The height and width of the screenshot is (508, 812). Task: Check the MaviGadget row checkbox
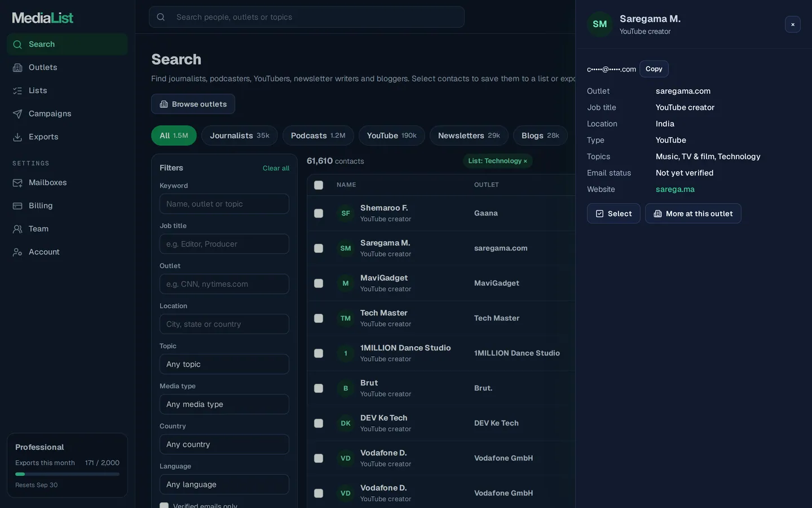tap(319, 283)
